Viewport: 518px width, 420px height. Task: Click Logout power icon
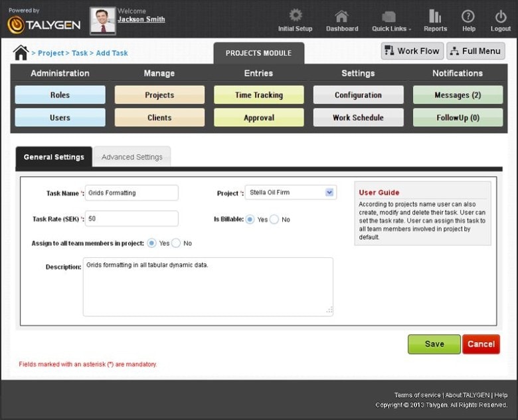[501, 16]
